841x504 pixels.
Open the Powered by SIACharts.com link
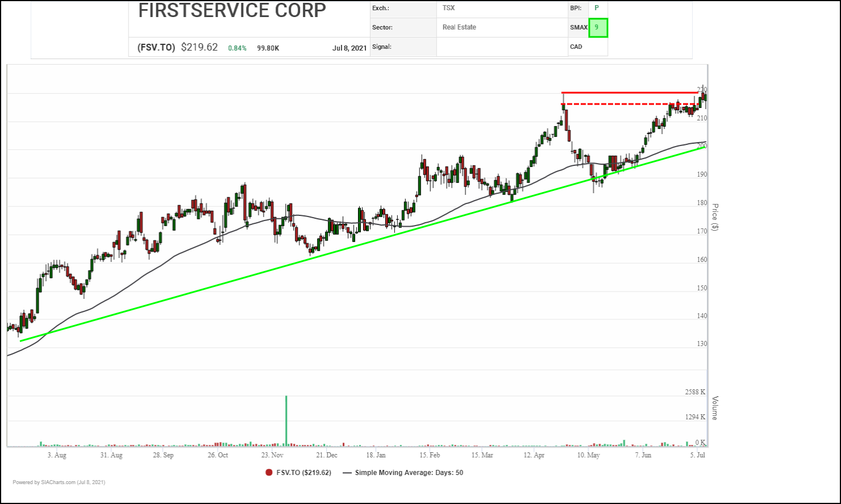(59, 482)
